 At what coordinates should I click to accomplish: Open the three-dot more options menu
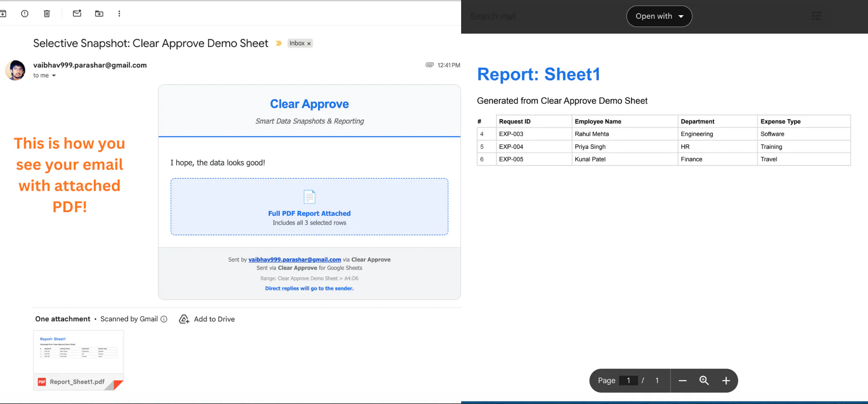119,14
